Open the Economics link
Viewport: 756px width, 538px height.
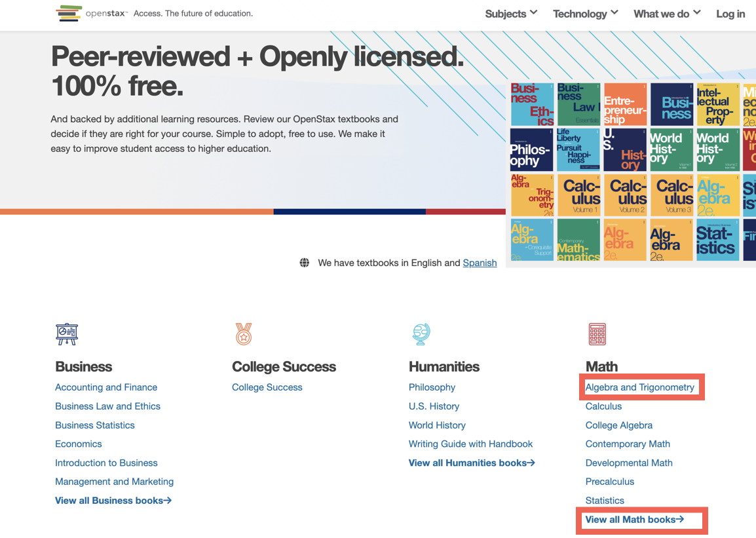(x=79, y=444)
